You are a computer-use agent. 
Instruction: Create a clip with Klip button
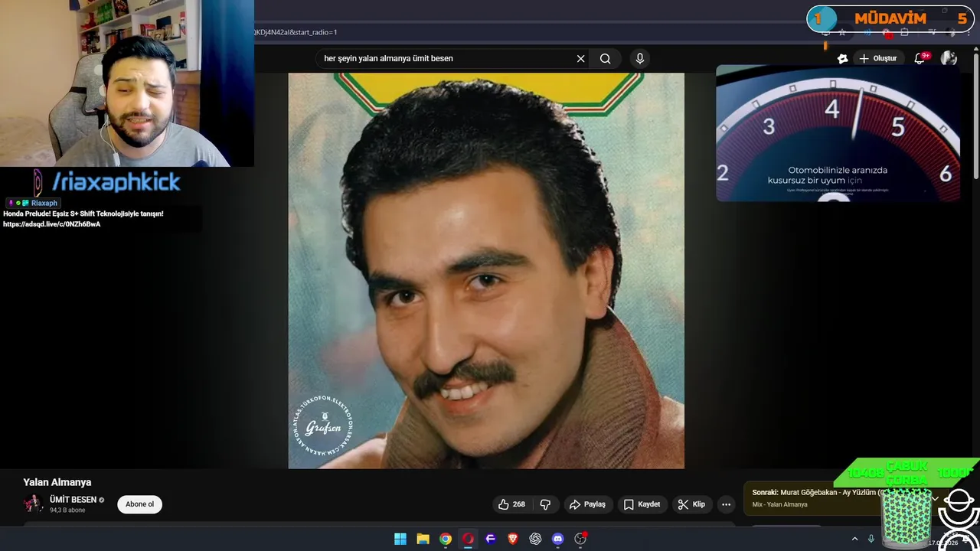(x=691, y=504)
